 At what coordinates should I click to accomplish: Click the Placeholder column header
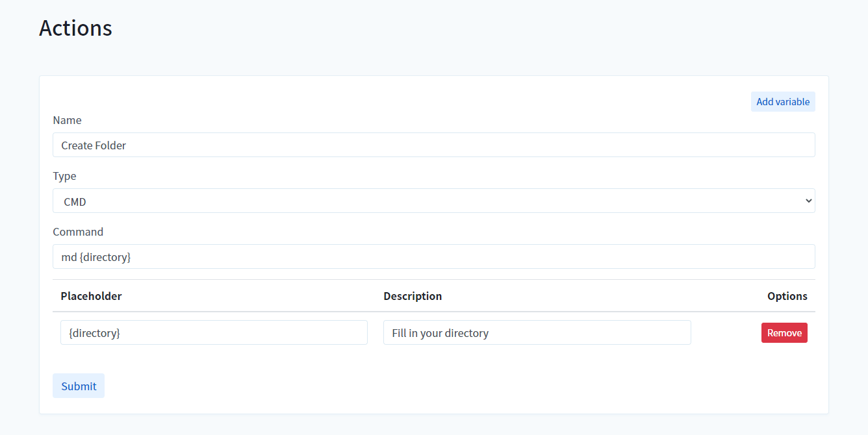91,296
